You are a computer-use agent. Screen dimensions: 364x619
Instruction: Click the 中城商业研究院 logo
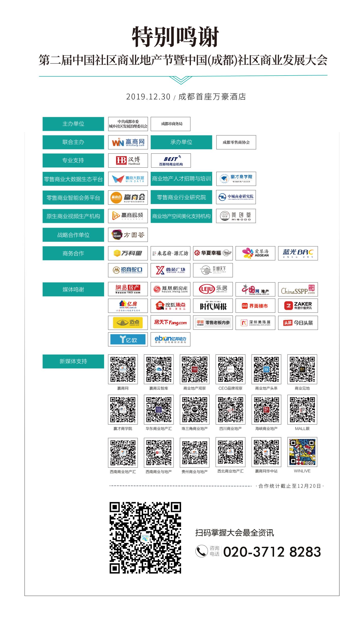(236, 197)
